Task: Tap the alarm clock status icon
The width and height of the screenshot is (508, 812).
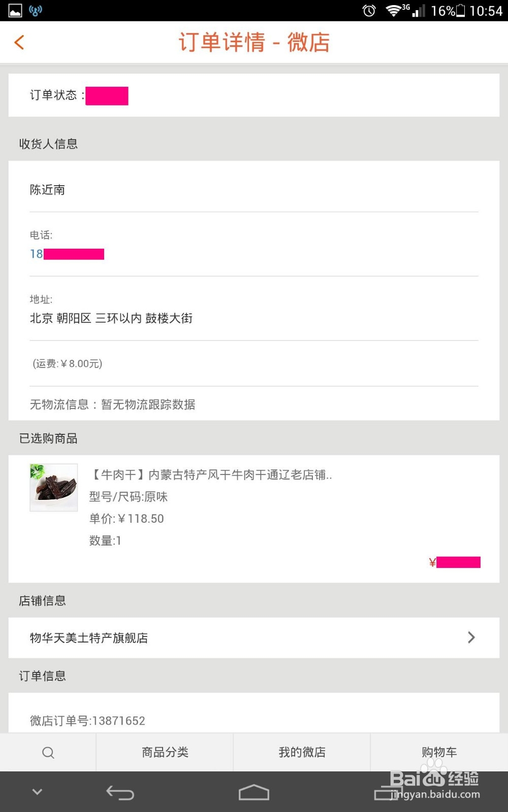Action: (369, 11)
